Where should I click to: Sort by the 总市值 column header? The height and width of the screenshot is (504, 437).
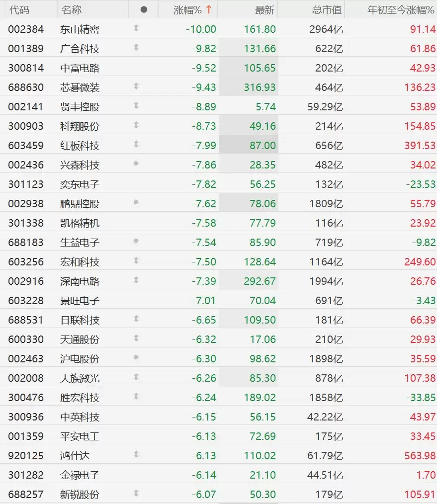327,10
